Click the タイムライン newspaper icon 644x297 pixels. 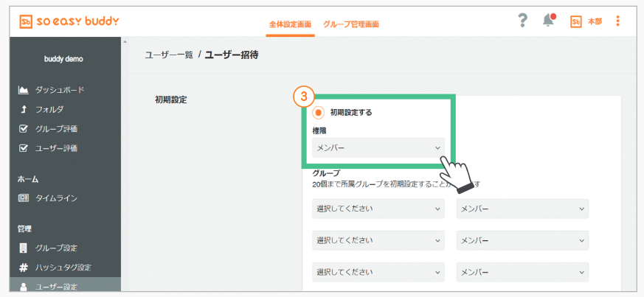click(24, 198)
